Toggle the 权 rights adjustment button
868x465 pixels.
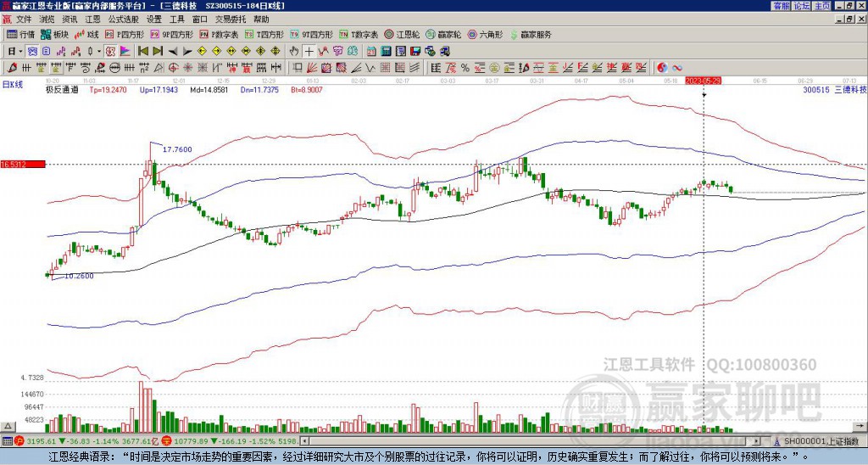tap(110, 52)
